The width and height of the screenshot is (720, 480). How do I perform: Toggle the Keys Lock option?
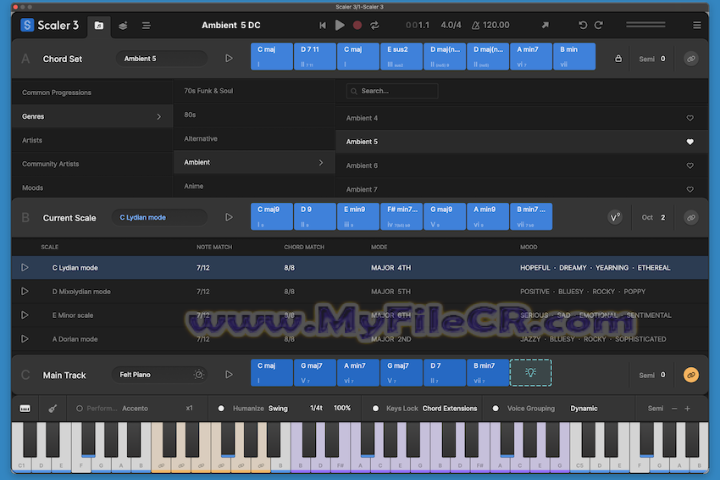click(x=376, y=408)
